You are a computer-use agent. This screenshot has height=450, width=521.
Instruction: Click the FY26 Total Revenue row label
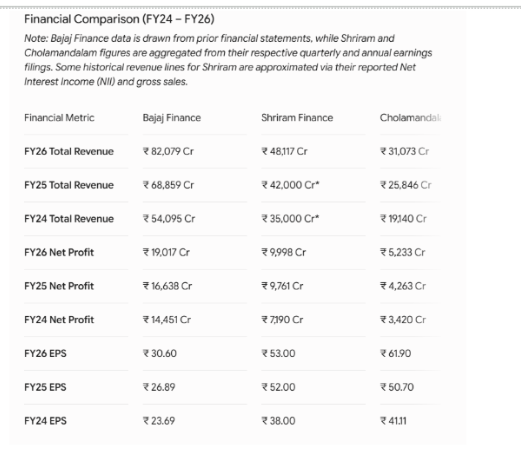pyautogui.click(x=69, y=151)
